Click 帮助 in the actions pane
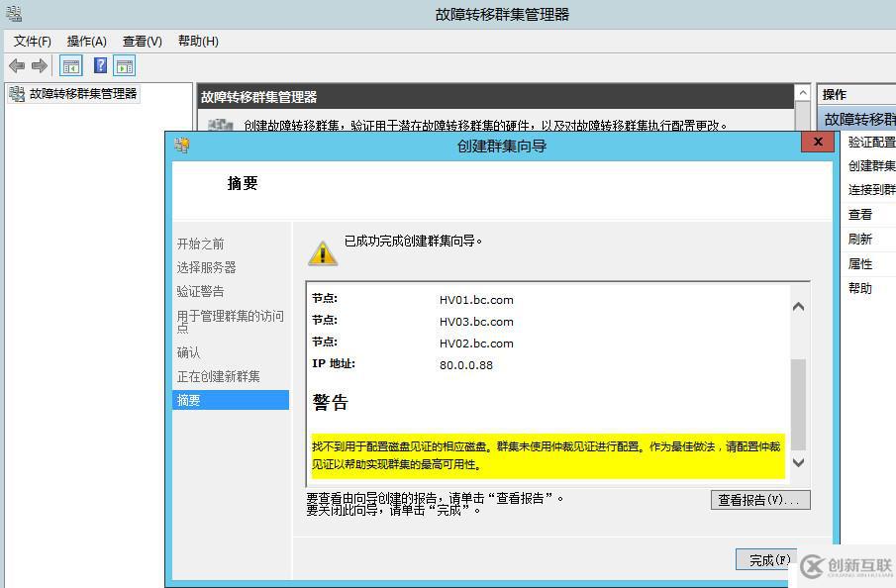Image resolution: width=896 pixels, height=588 pixels. 860,288
